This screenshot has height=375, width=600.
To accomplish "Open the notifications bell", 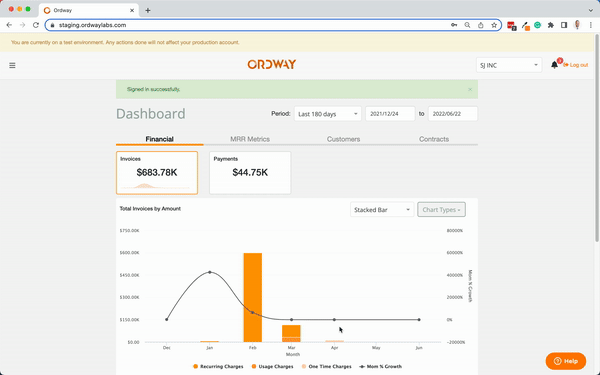I will click(x=554, y=65).
